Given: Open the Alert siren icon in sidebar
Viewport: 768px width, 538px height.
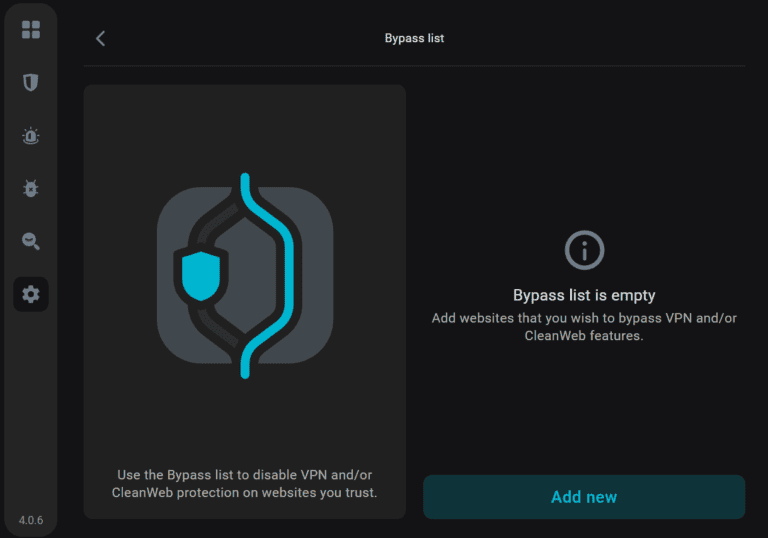Looking at the screenshot, I should pyautogui.click(x=31, y=136).
